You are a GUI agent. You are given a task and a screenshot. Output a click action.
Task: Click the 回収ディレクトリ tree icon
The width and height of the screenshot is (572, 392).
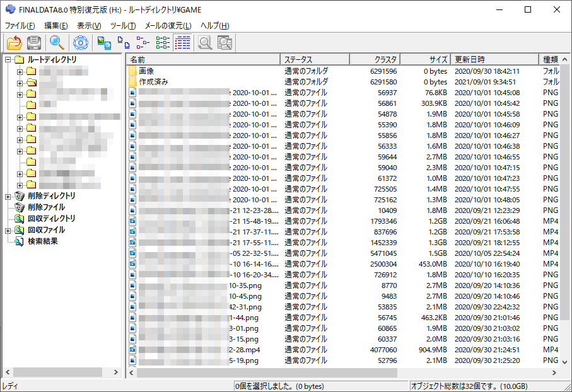coord(20,219)
